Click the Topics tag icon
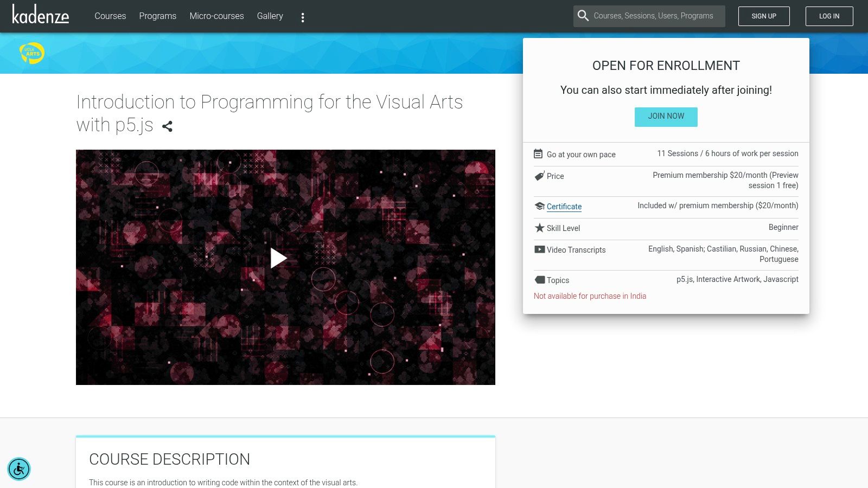 pyautogui.click(x=539, y=280)
